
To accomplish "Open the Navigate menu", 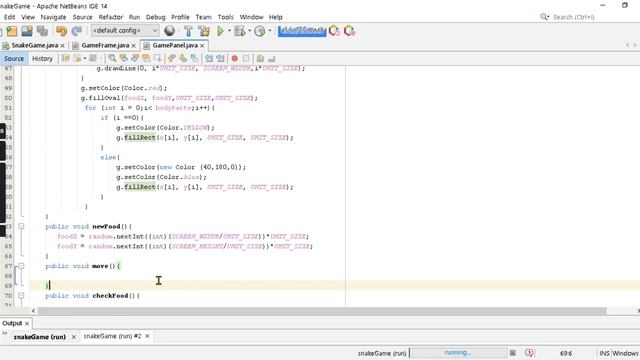I will 53,17.
